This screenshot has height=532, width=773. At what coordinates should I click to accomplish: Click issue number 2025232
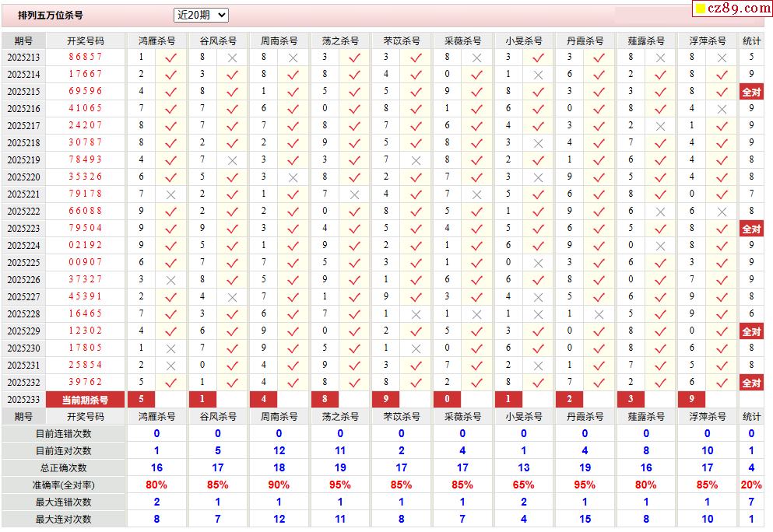click(x=23, y=382)
